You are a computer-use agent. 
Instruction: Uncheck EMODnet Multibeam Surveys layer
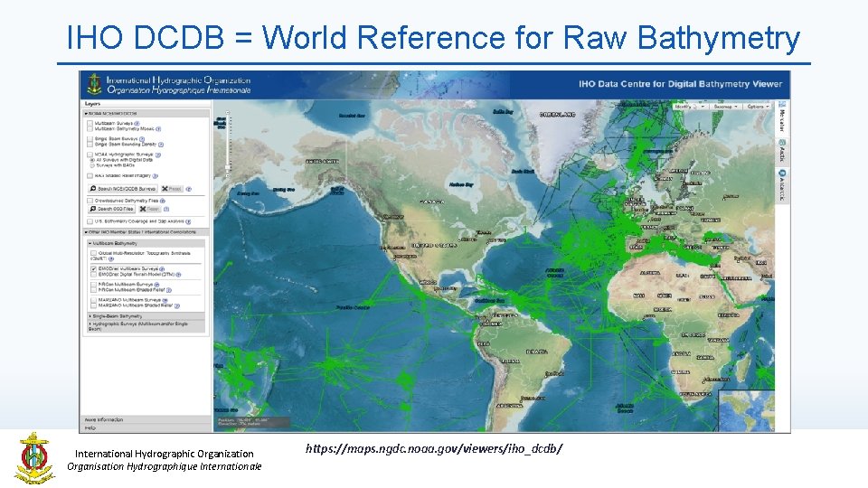pyautogui.click(x=93, y=269)
